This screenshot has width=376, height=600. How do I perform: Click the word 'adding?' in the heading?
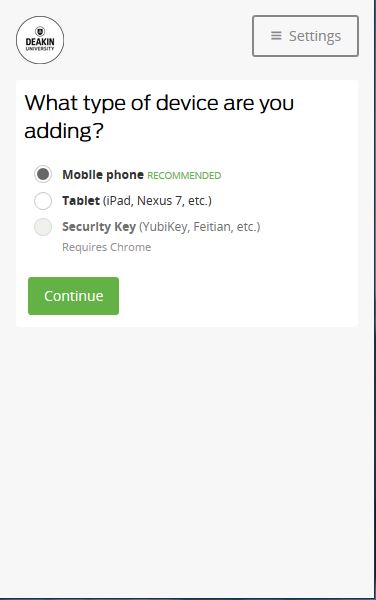pyautogui.click(x=64, y=131)
